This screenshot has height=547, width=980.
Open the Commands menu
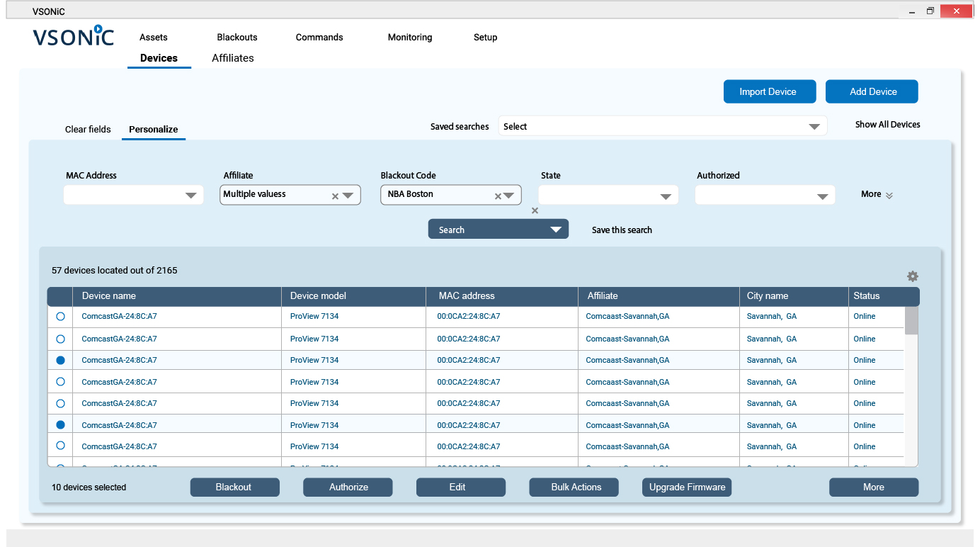pyautogui.click(x=319, y=37)
